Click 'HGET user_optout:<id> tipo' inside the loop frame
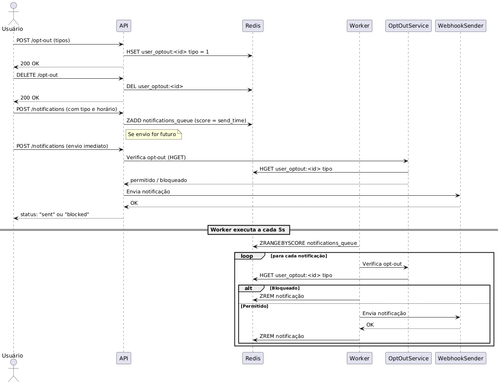 [296, 275]
